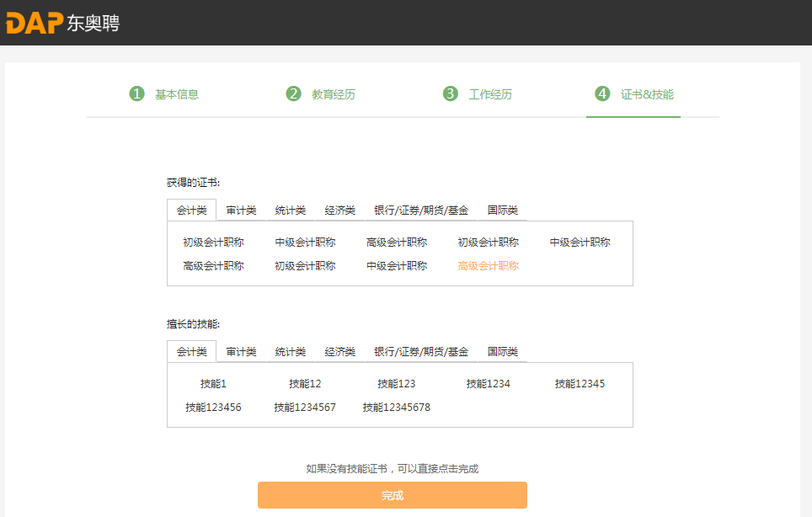Choose the 技能123456 skill option

point(213,408)
